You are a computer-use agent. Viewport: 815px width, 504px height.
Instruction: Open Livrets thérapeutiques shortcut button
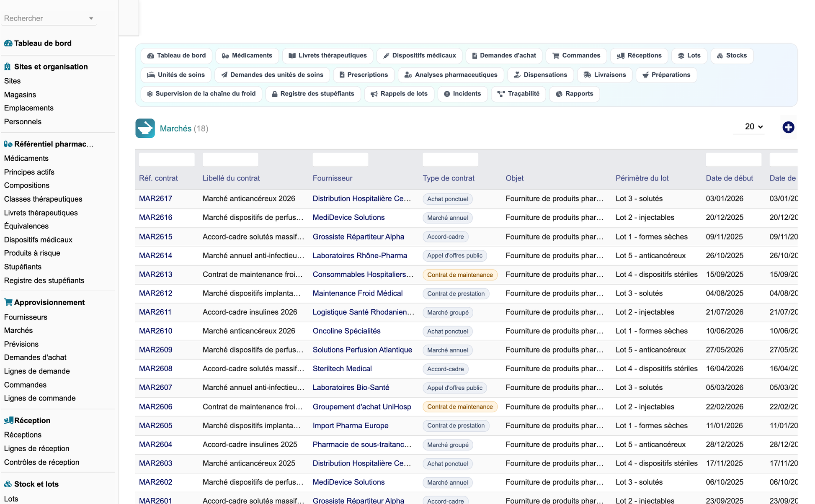[x=328, y=56]
